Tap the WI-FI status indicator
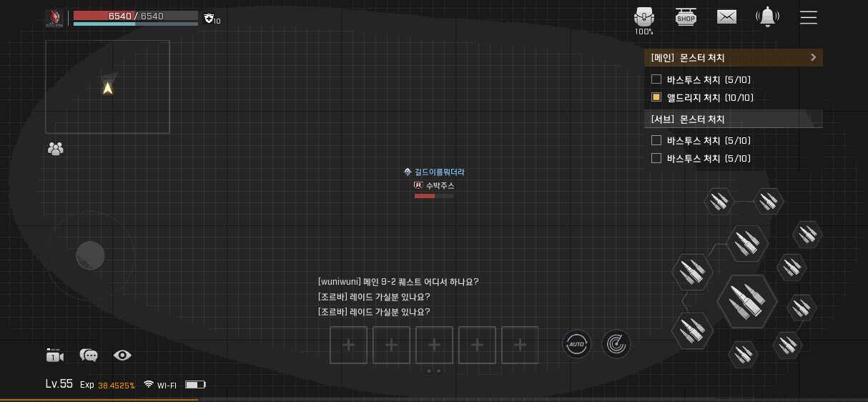Screen dimensions: 868x402 [x=160, y=385]
